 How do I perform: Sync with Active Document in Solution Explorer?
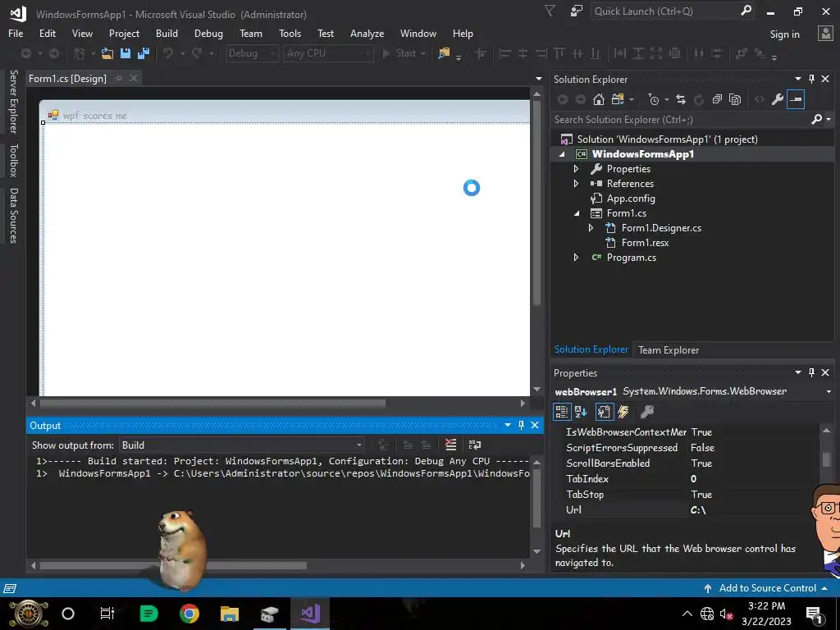click(x=681, y=99)
